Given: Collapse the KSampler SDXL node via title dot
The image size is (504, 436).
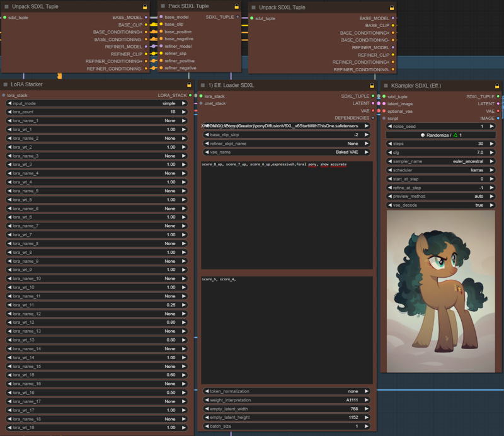Looking at the screenshot, I should (386, 86).
